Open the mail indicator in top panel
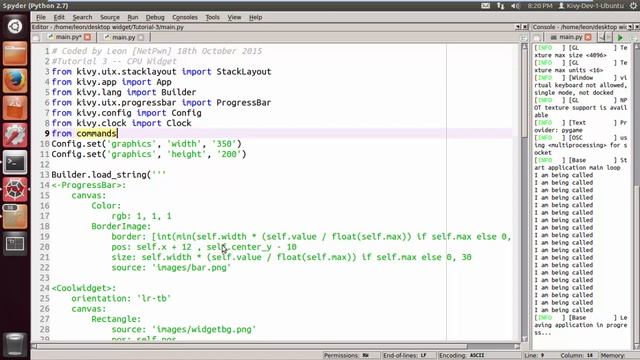This screenshot has width=640, height=360. [x=485, y=6]
